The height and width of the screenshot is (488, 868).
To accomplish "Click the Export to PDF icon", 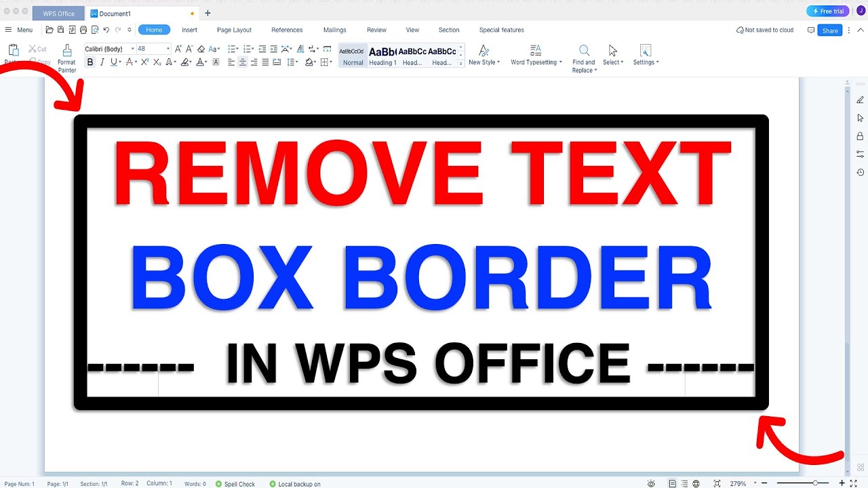I will coord(72,30).
